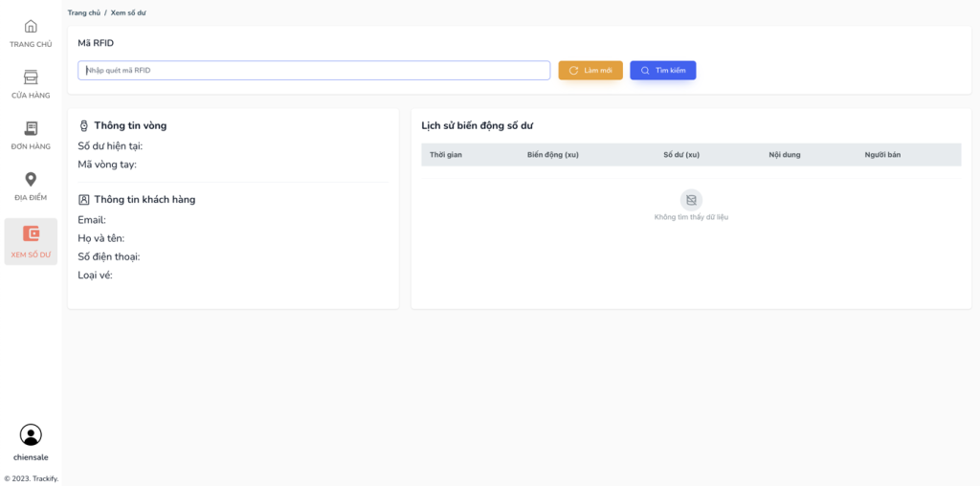
Task: Click the magnifier icon in Tìm kiếm button
Action: [645, 71]
